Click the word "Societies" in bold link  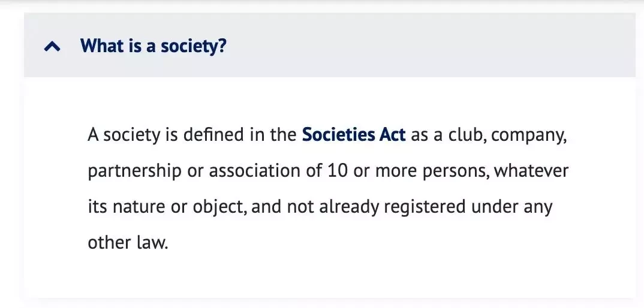click(333, 135)
